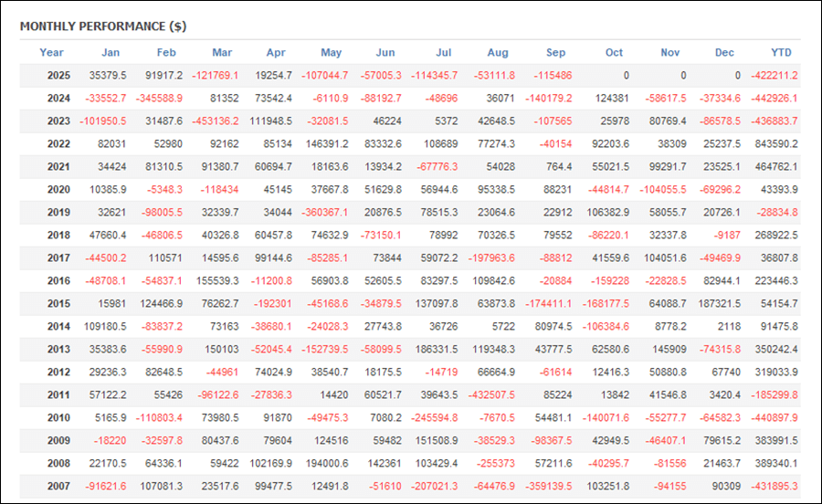Image resolution: width=822 pixels, height=504 pixels.
Task: Select the Jan column header
Action: (x=111, y=53)
